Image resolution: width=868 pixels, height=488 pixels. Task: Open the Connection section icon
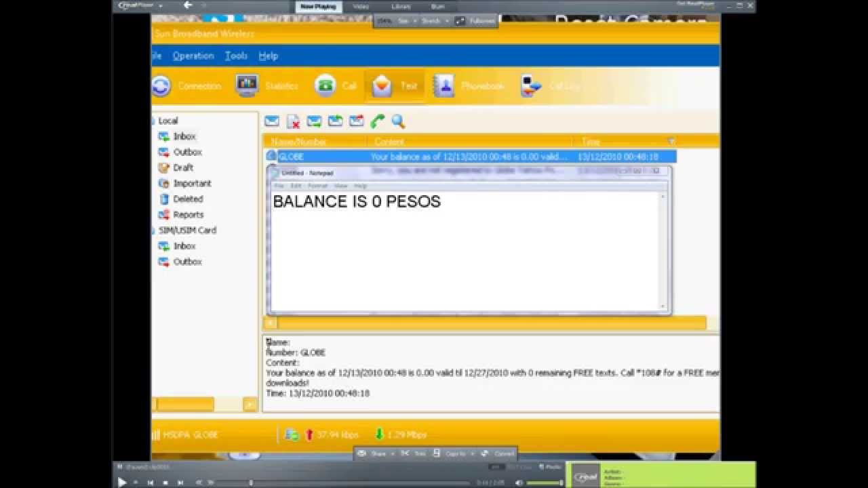click(x=161, y=86)
